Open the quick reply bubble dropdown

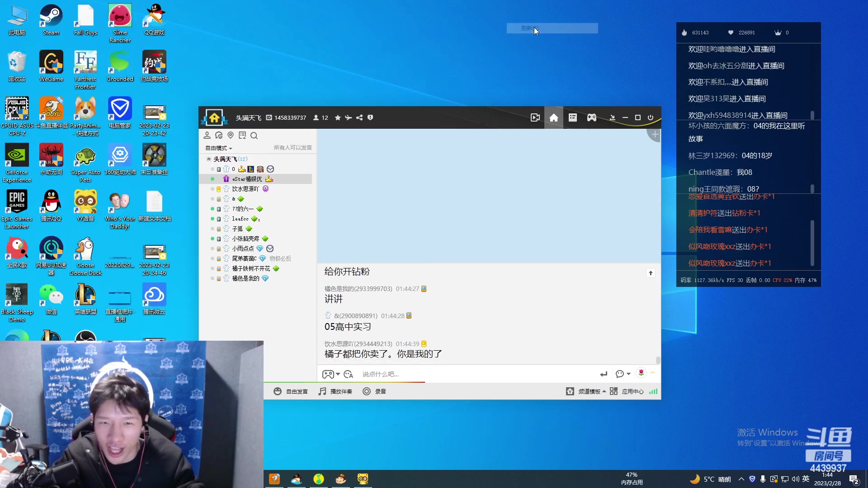[x=623, y=374]
